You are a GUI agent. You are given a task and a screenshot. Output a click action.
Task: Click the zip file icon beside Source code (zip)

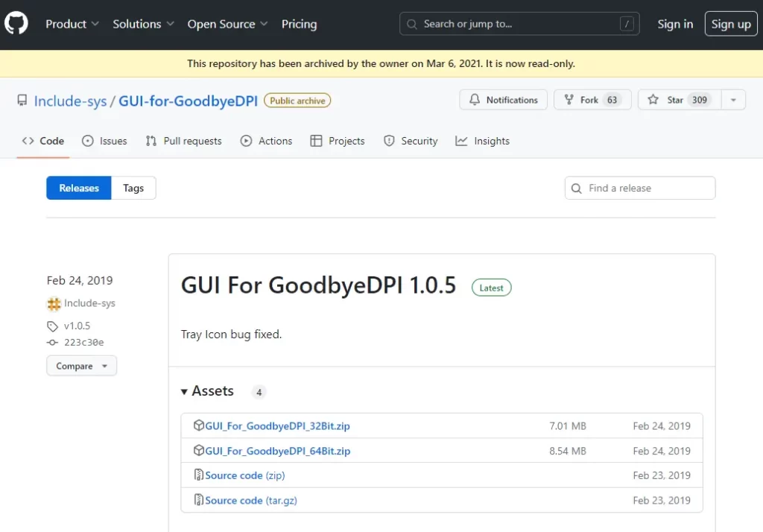(198, 475)
